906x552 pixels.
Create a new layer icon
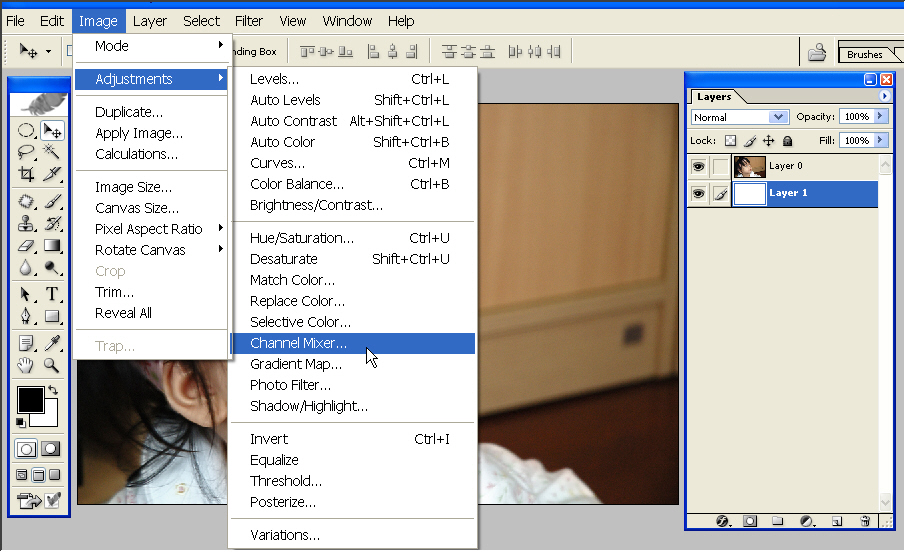[837, 521]
